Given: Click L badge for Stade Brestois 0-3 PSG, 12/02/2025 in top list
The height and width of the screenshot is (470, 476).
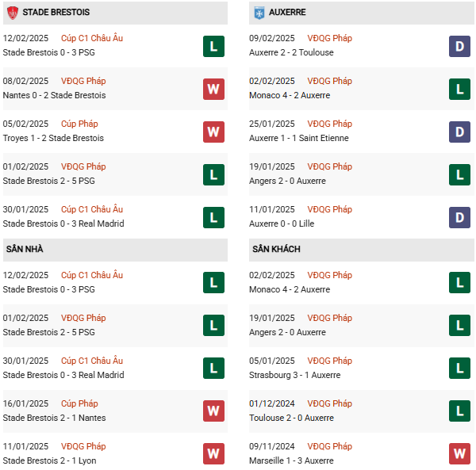Looking at the screenshot, I should pos(213,46).
